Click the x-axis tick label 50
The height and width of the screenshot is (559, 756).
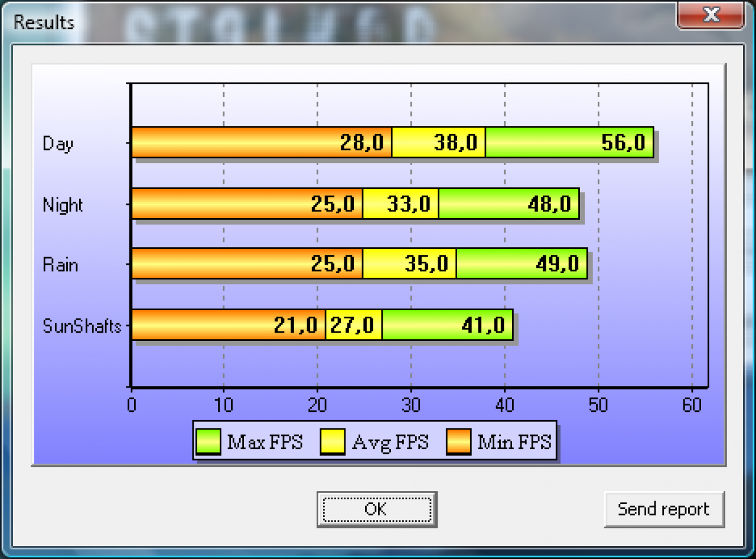coord(598,405)
